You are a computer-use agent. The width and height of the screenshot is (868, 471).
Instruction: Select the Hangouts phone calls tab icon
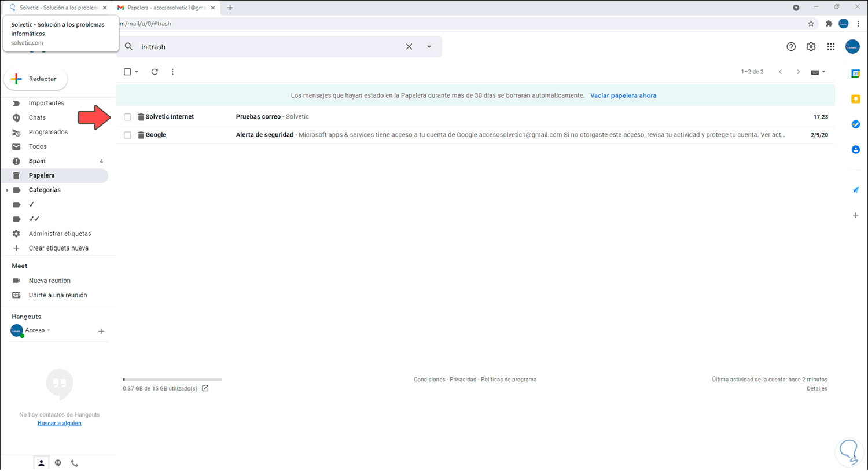tap(74, 463)
